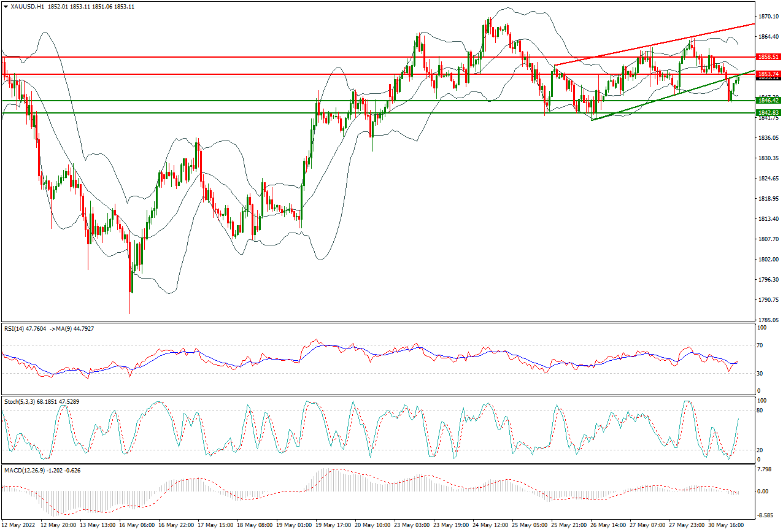Screen dimensions: 783x532
Task: Select the red 1853.74 price level tag
Action: point(768,74)
